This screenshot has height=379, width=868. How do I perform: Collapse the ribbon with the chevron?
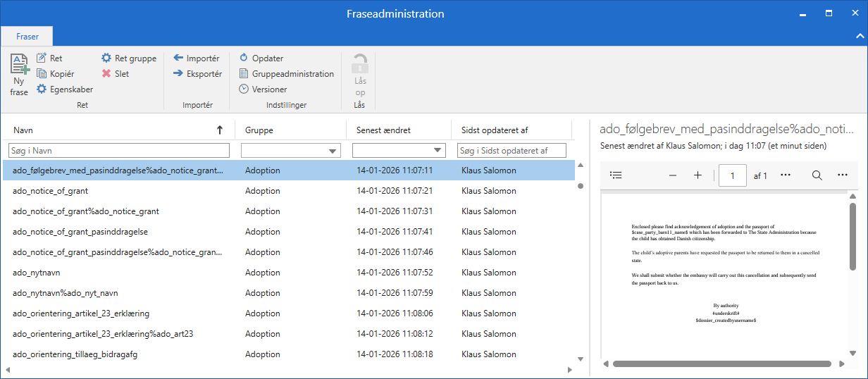[x=860, y=36]
